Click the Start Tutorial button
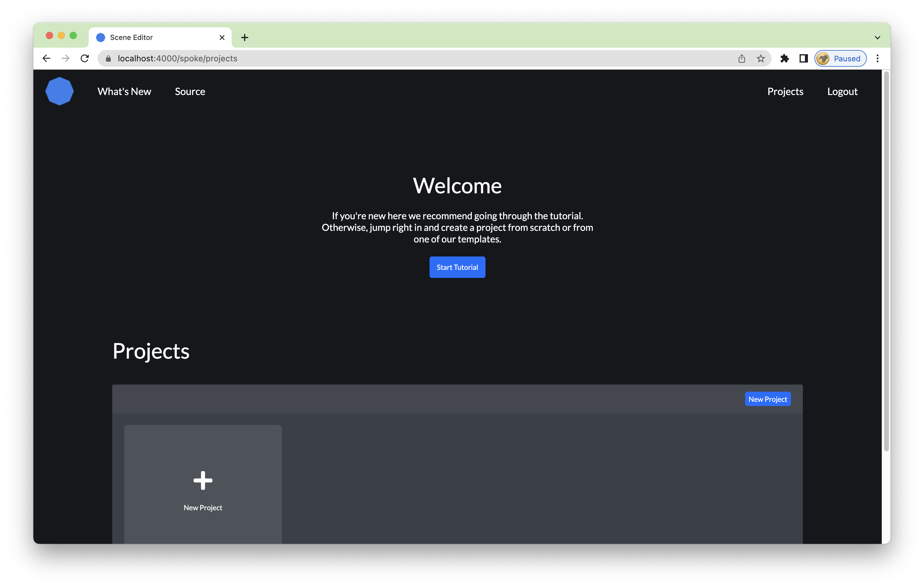 click(457, 267)
